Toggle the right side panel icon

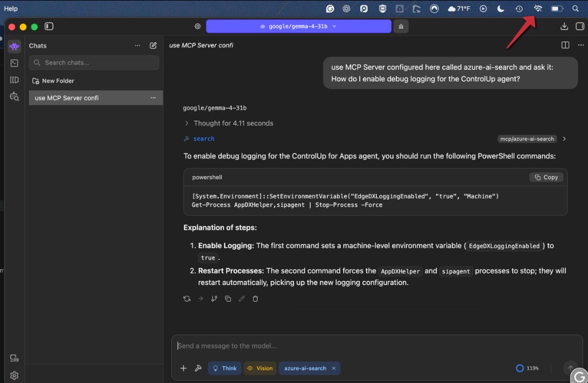(580, 26)
